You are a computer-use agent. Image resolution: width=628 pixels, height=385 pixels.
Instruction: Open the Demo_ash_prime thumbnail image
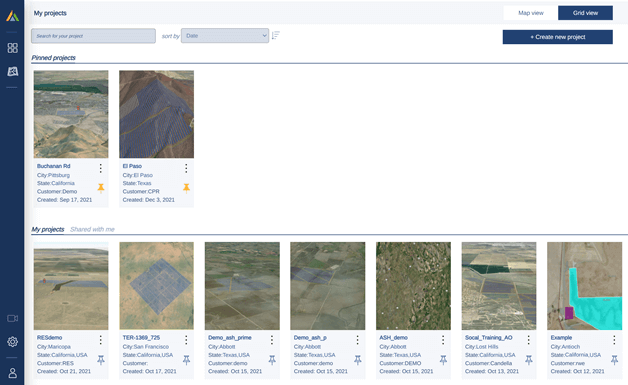[x=242, y=286]
